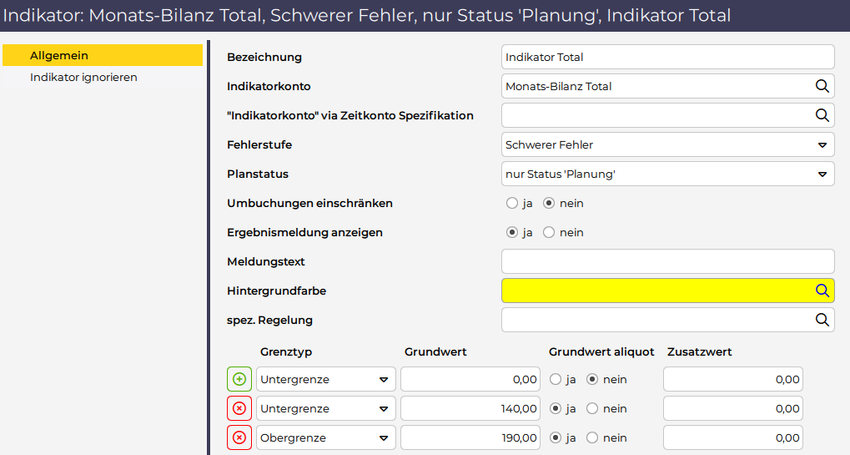The image size is (850, 455).
Task: Select the Allgemein tab in sidebar
Action: tap(103, 55)
